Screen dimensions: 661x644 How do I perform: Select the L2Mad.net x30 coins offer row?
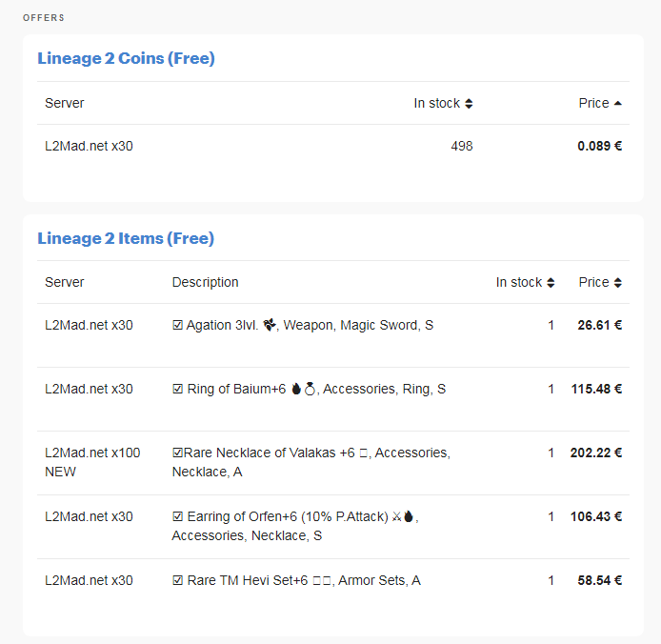tap(333, 146)
